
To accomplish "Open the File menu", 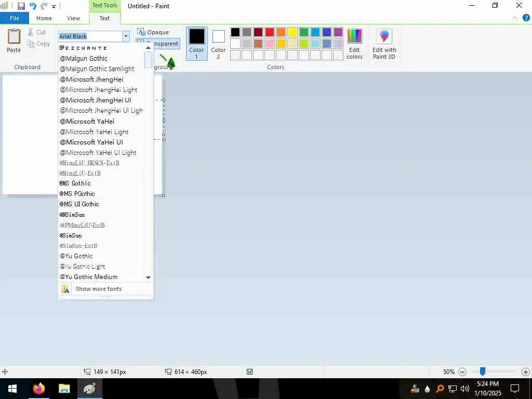I will [15, 18].
